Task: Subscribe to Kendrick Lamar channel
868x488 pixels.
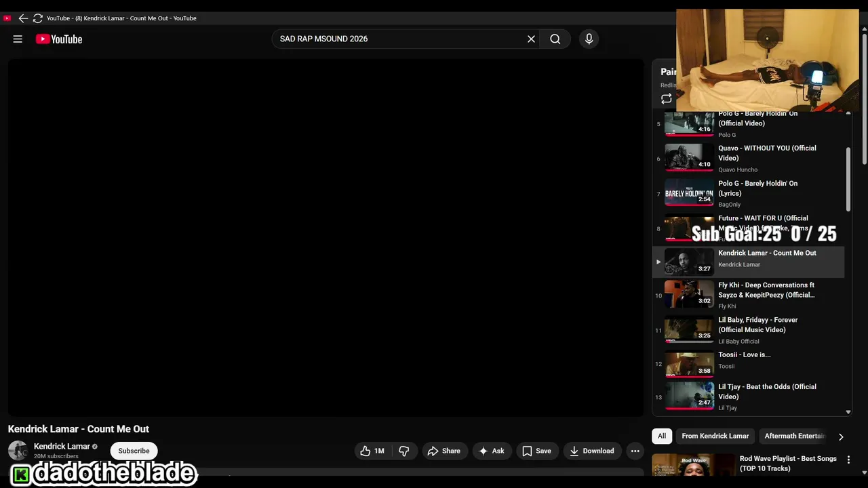Action: pos(134,451)
